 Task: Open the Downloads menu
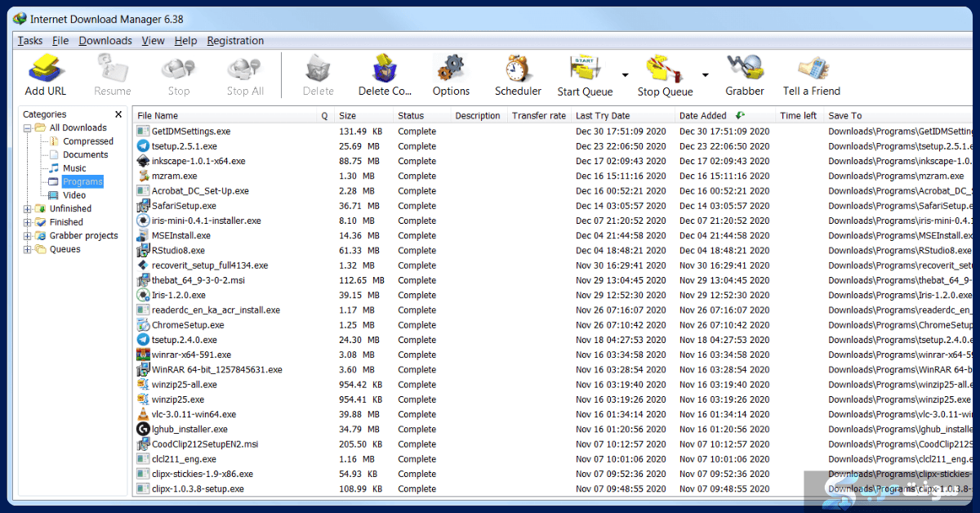pos(105,41)
